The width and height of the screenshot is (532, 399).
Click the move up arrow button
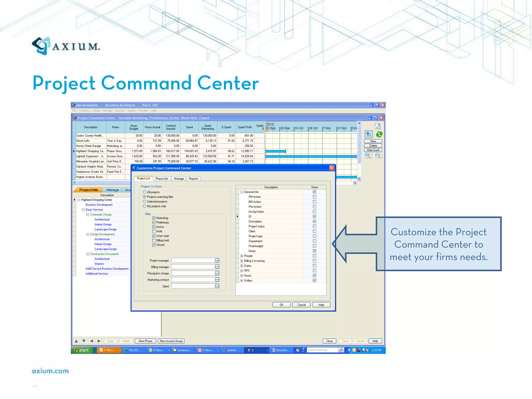click(x=76, y=341)
